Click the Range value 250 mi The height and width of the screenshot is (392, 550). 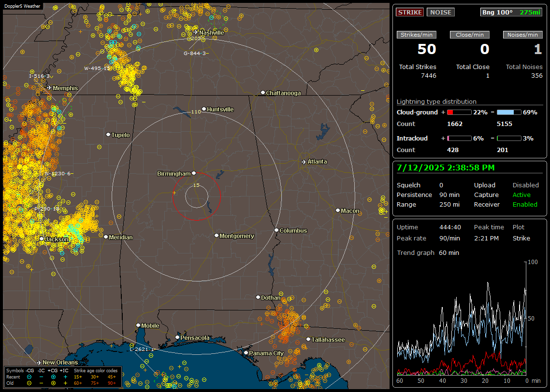tap(449, 205)
